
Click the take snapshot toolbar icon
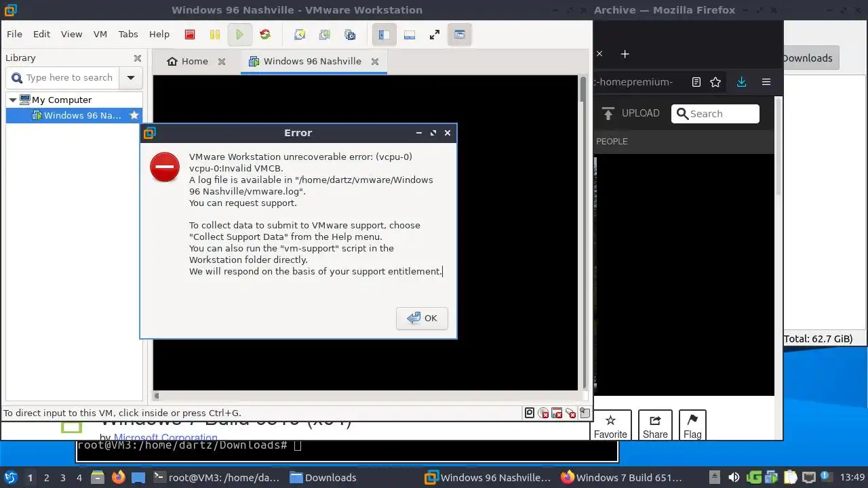tap(299, 35)
